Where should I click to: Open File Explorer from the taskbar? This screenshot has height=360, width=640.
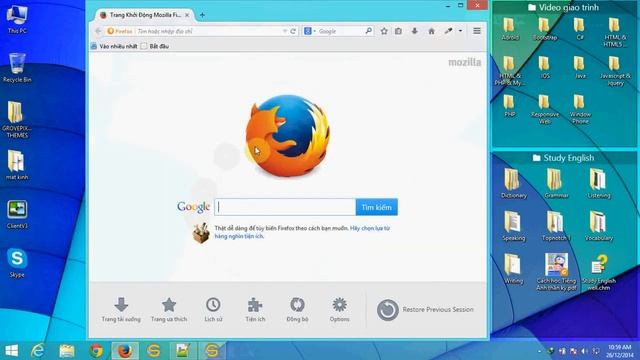point(67,351)
